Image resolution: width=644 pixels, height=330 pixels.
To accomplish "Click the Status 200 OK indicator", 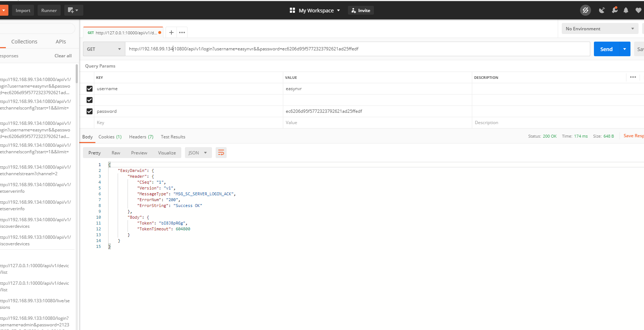I will click(542, 136).
